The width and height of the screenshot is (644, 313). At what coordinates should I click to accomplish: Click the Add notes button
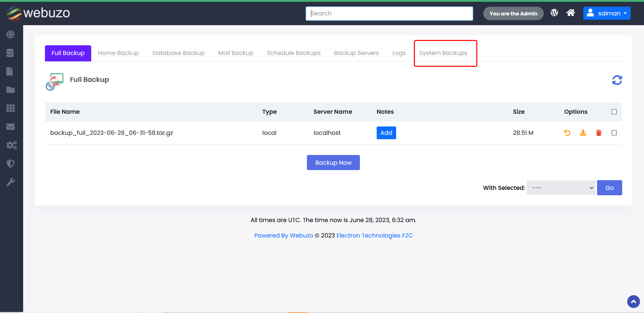pos(386,133)
